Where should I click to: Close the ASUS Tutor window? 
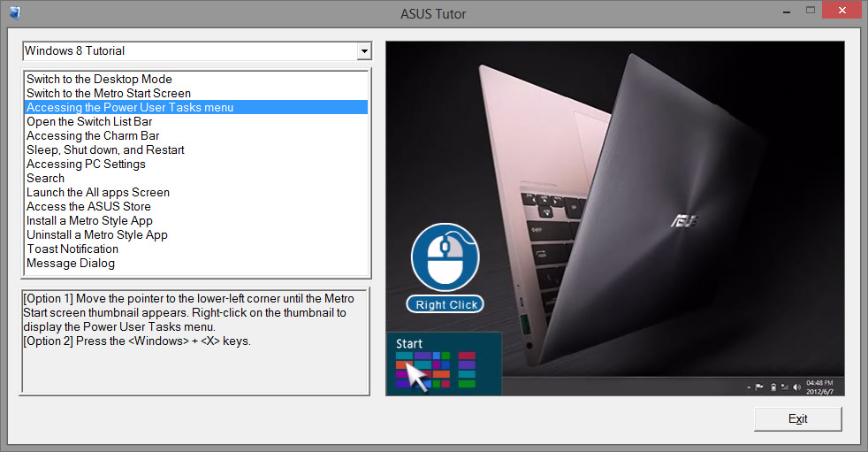(x=842, y=10)
